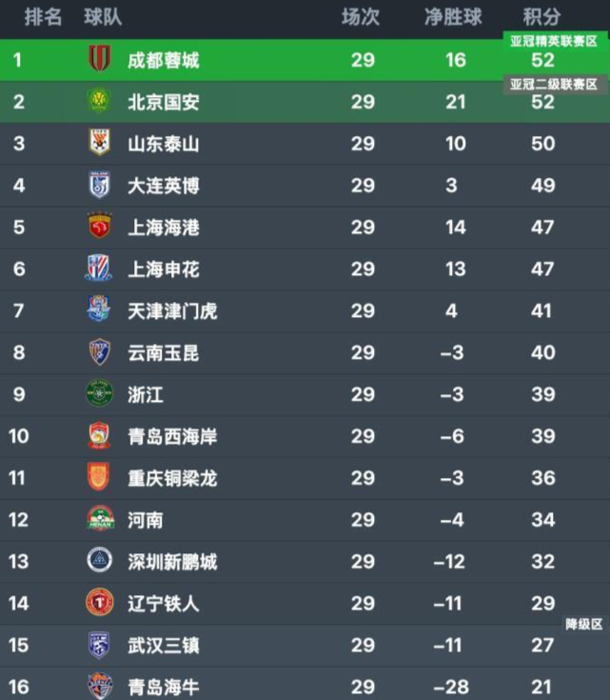
Task: Select the 武汉三镇 row
Action: pos(305,646)
